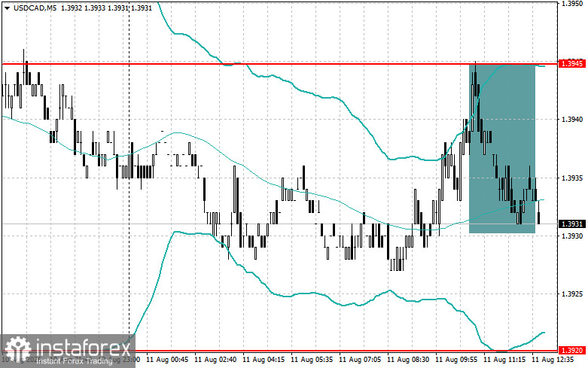Click the 11 Aug 02:40 time label
This screenshot has height=368, width=588.
[215, 360]
